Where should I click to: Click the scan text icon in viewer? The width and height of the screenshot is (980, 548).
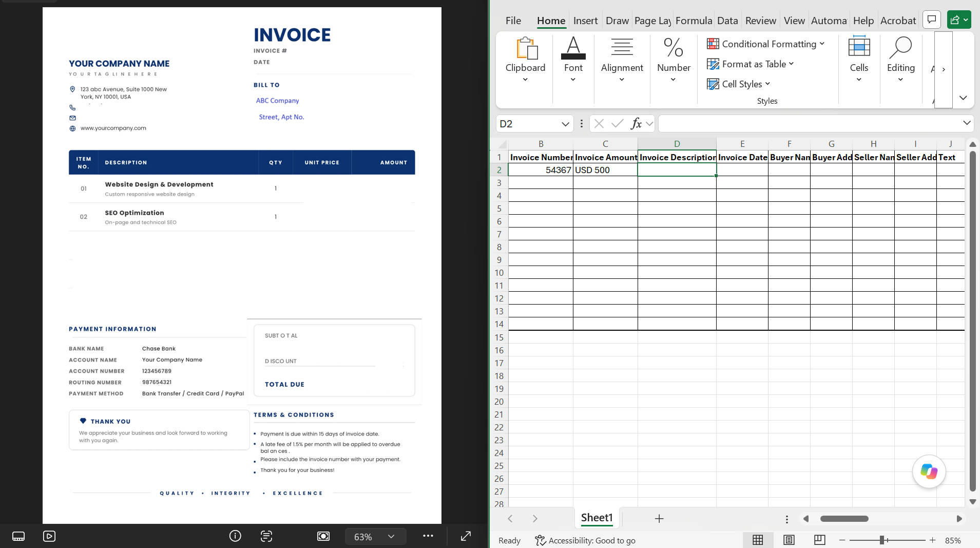pos(266,536)
